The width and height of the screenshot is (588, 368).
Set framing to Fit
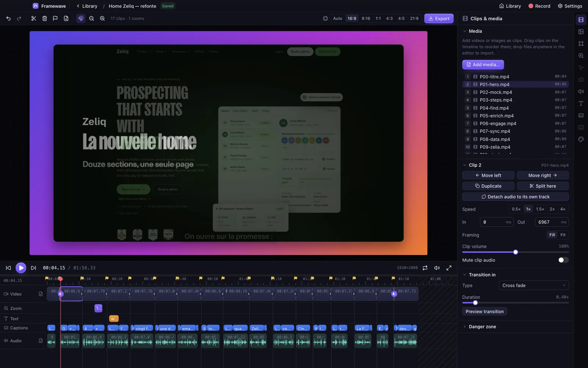point(563,235)
